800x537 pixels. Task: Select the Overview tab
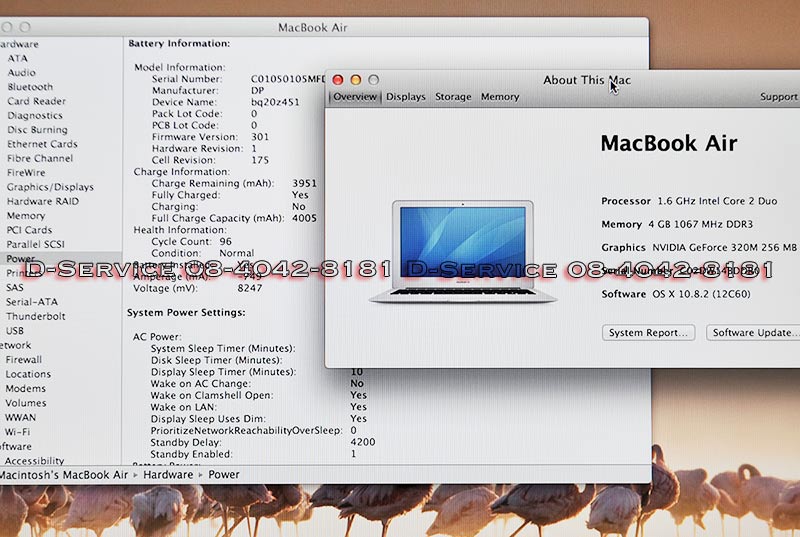pyautogui.click(x=355, y=97)
